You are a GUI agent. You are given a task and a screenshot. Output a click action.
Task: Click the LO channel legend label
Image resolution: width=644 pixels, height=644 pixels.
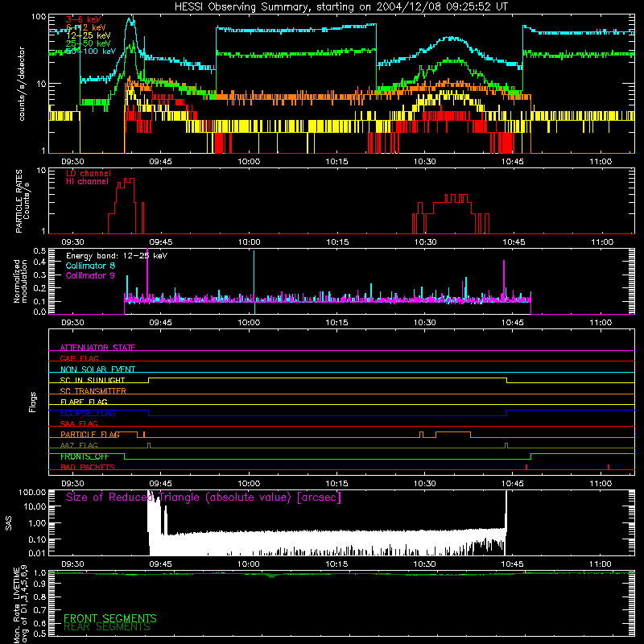(x=89, y=173)
